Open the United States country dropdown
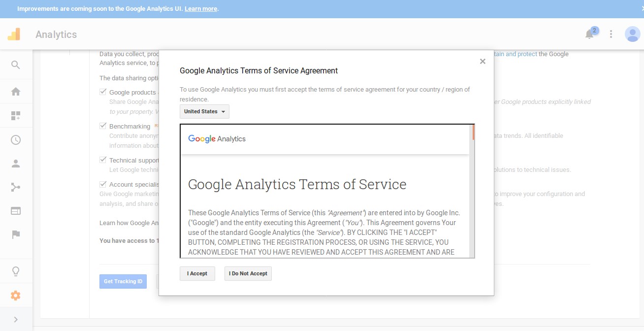This screenshot has width=644, height=331. tap(204, 111)
